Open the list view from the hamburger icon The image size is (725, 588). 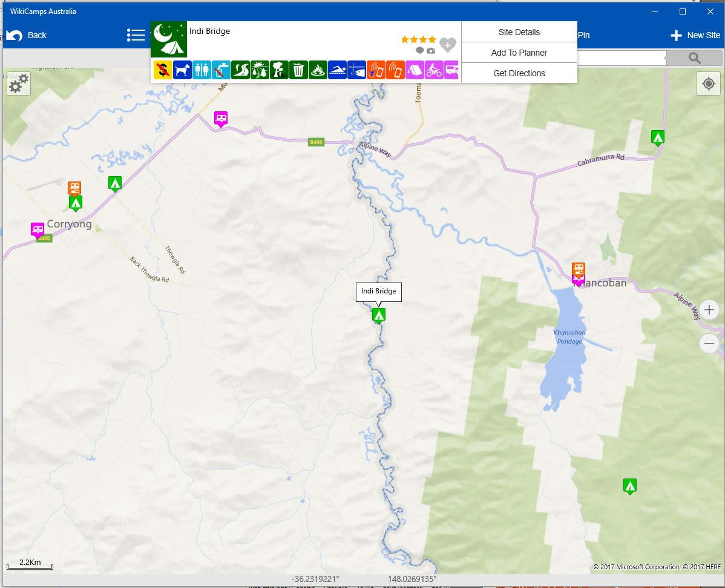[x=136, y=34]
